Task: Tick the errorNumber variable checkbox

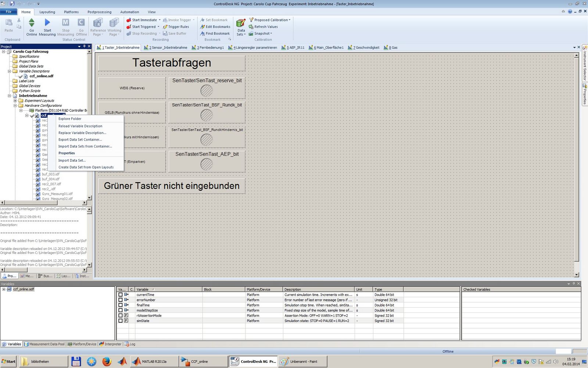Action: tap(120, 300)
